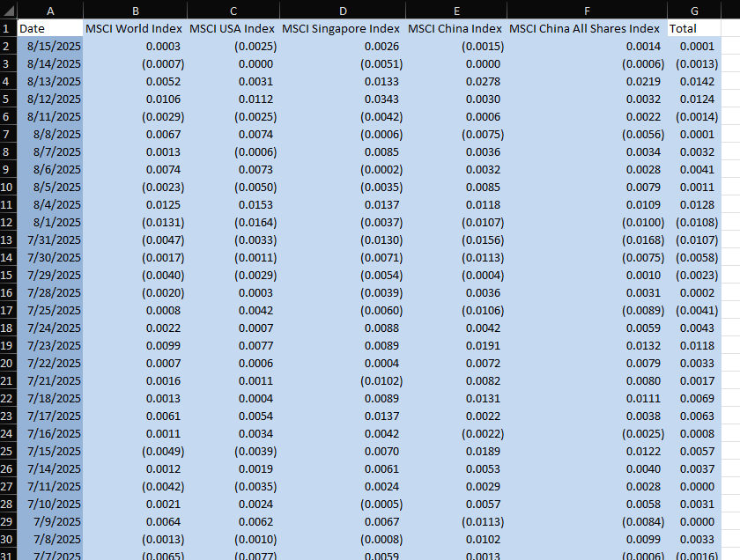Select Total value 0.0069 for 7/18/2025
740x560 pixels.
click(694, 398)
